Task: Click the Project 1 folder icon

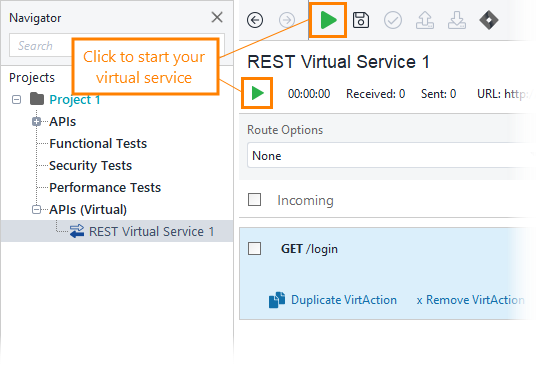Action: tap(37, 99)
